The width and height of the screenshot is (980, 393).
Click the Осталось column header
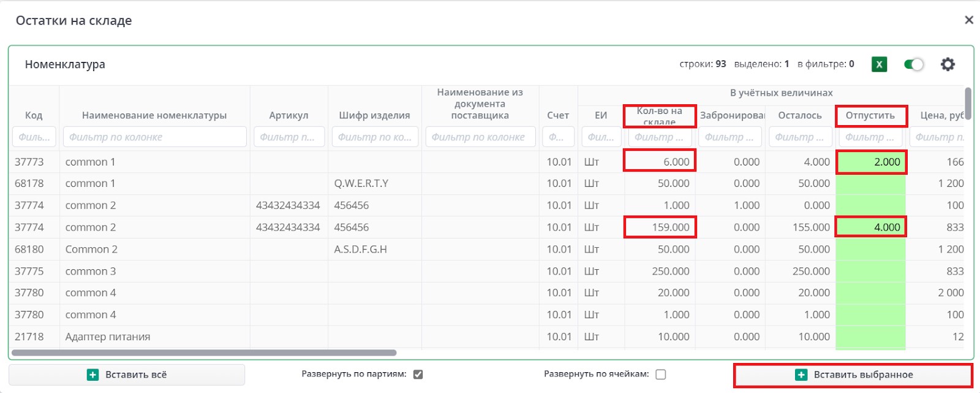(799, 115)
